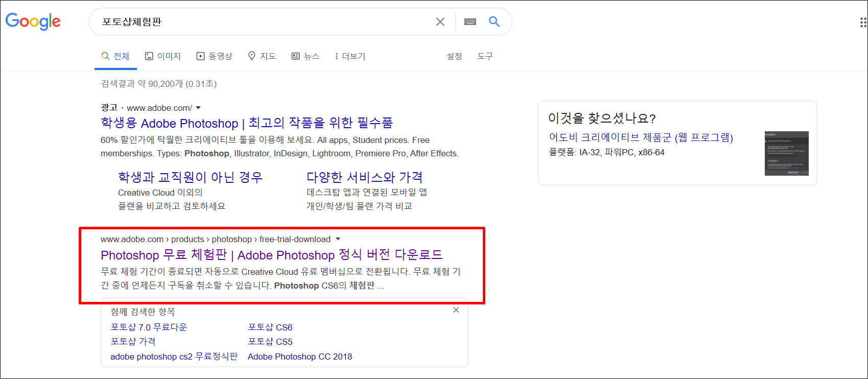Click 플랫폼: IA-32, 파워PC, x86-64 text
868x379 pixels.
point(606,152)
